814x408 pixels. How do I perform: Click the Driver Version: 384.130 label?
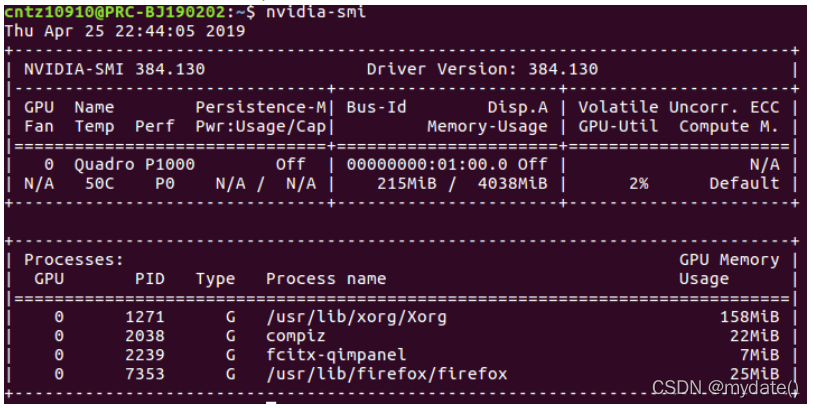tap(482, 69)
